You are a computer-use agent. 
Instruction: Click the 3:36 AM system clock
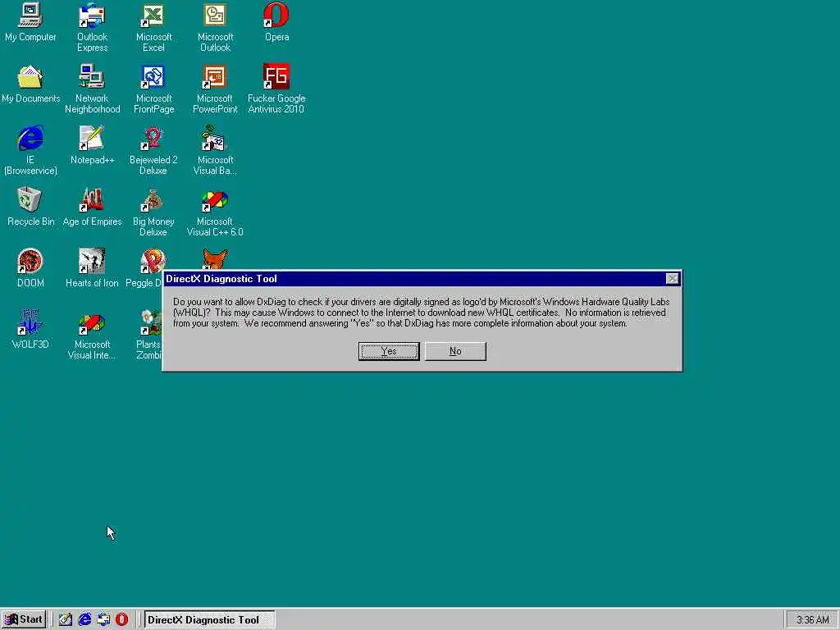812,620
